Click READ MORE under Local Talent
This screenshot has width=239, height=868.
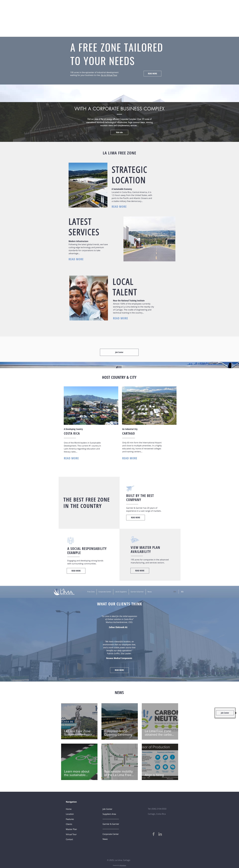click(x=120, y=318)
